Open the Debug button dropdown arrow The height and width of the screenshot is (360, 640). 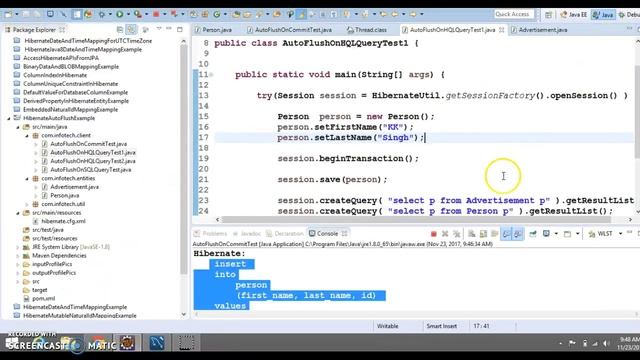click(x=110, y=14)
